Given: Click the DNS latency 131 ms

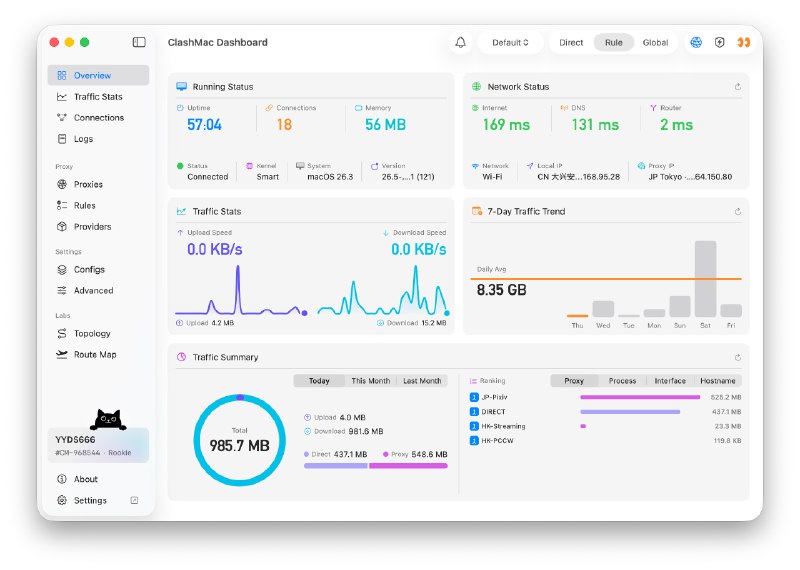Looking at the screenshot, I should click(x=595, y=125).
